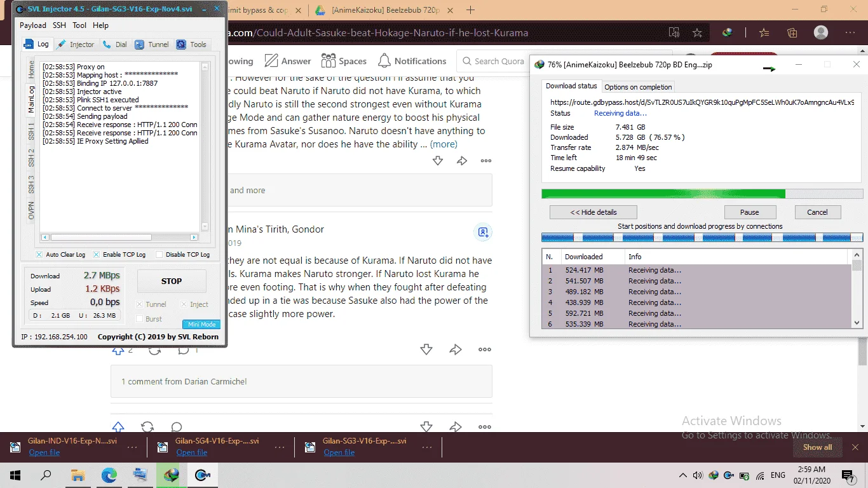This screenshot has height=488, width=868.
Task: Open a new browser tab
Action: point(471,10)
